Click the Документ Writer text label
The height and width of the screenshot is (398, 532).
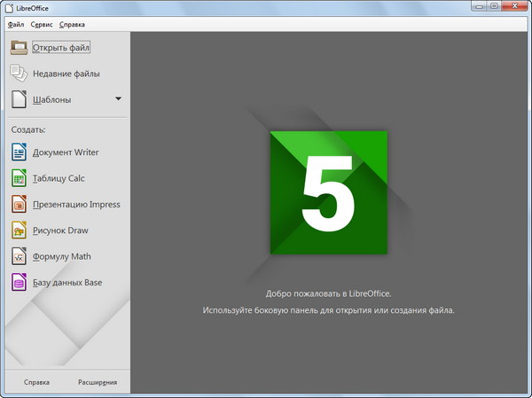[x=66, y=152]
